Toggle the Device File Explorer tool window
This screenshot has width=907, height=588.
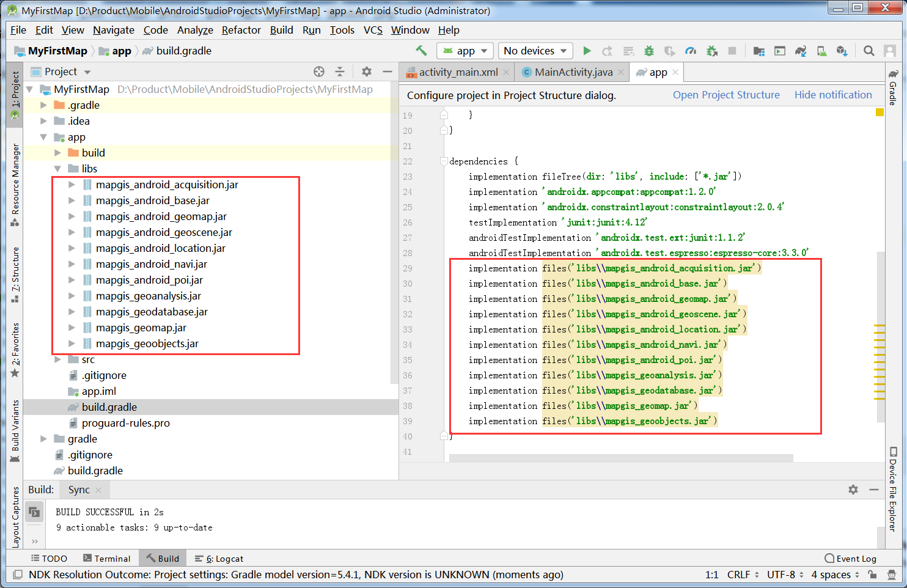click(893, 489)
